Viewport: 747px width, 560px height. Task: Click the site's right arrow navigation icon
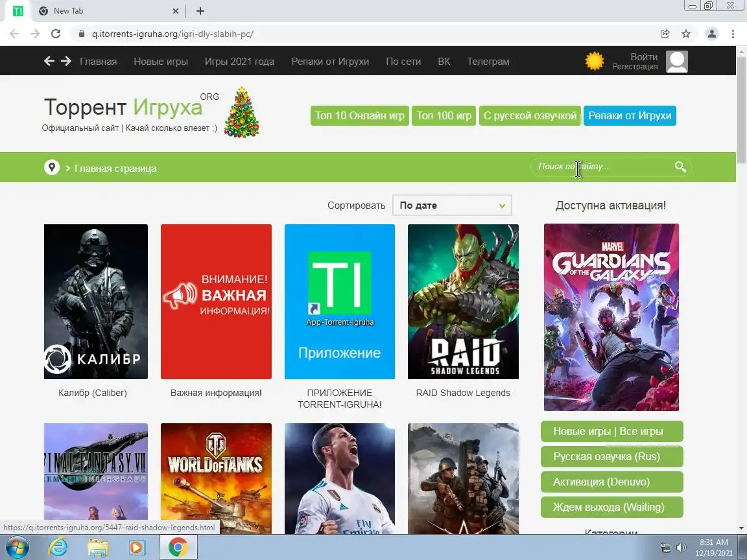(x=66, y=61)
